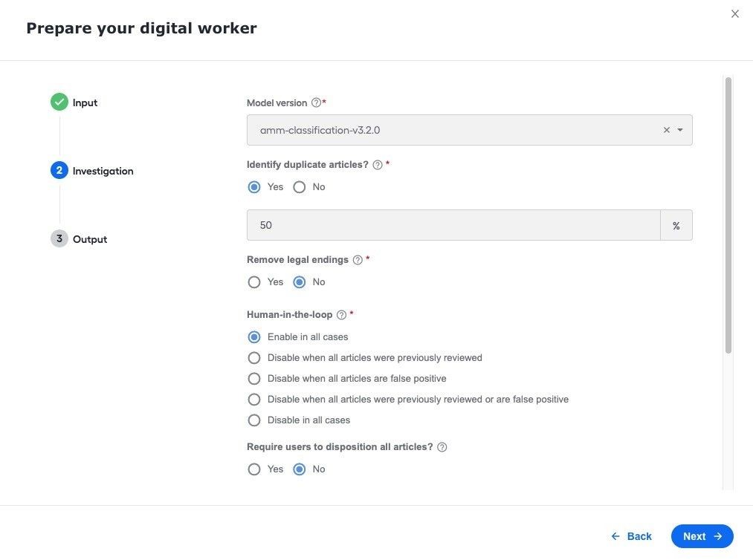Clear the selected model version
Image resolution: width=753 pixels, height=560 pixels.
[667, 130]
